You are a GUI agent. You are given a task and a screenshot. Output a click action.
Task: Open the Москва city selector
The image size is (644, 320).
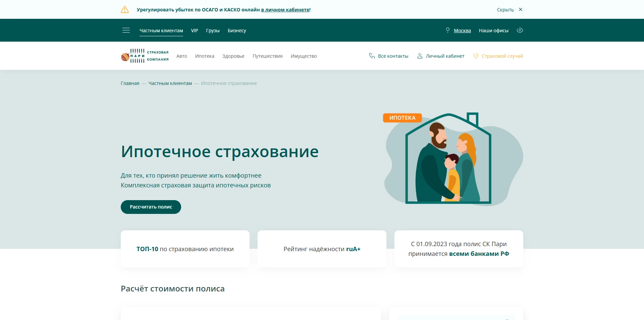click(462, 30)
